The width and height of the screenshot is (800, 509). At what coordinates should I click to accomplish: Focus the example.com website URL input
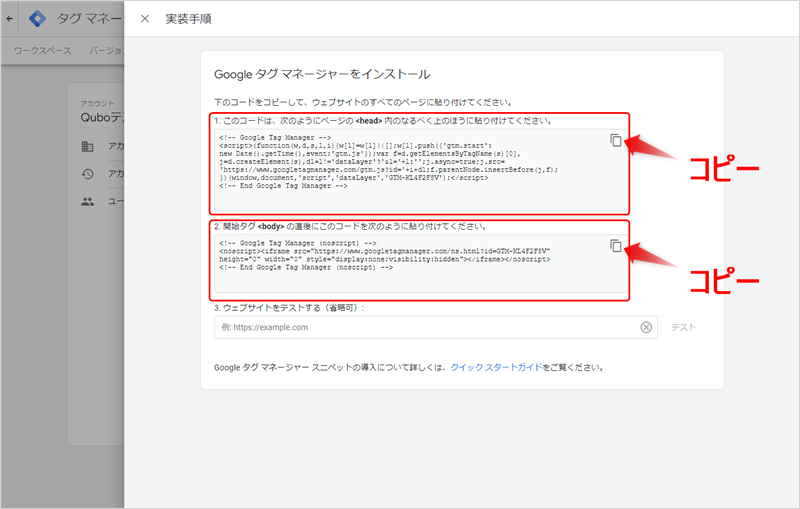point(430,327)
